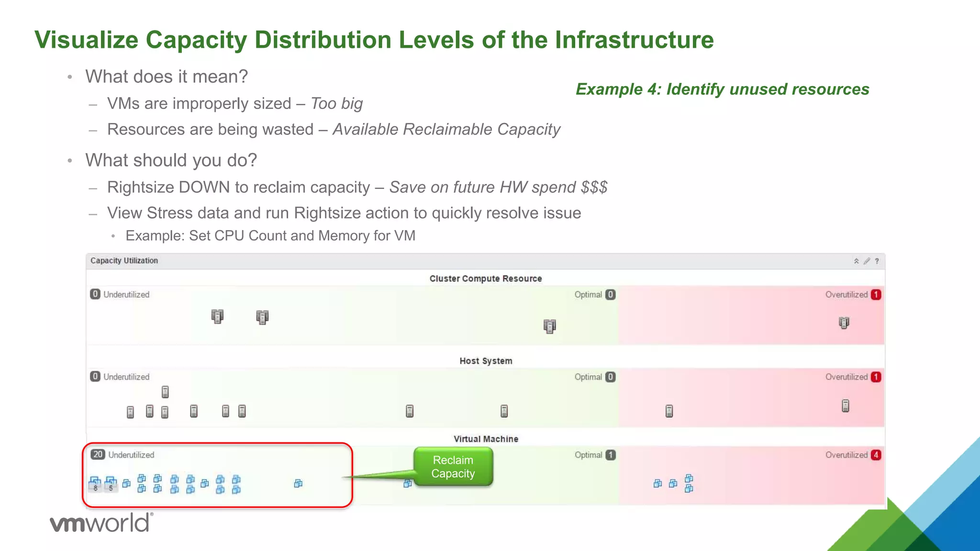The image size is (980, 551).
Task: Select the top stacked overutilized VM icon
Action: [x=689, y=478]
